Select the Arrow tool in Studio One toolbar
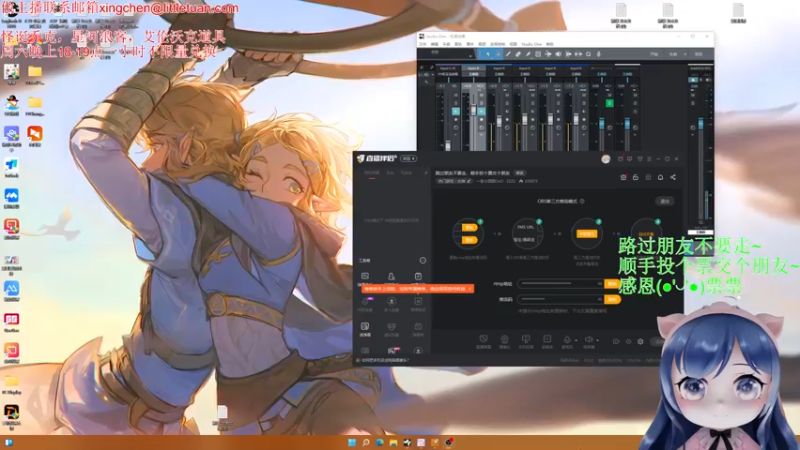The height and width of the screenshot is (450, 800). tap(488, 54)
